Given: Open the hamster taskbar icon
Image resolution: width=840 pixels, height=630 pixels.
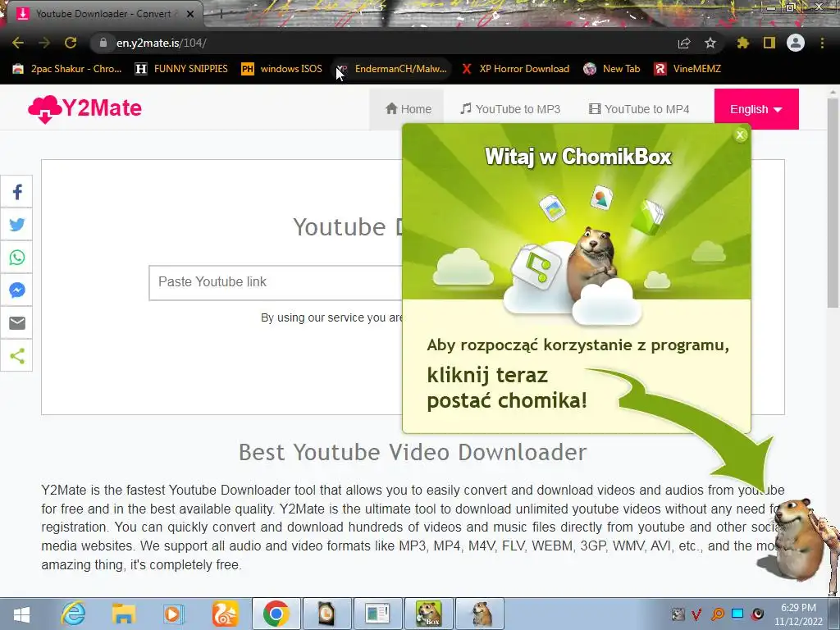Looking at the screenshot, I should (x=481, y=614).
